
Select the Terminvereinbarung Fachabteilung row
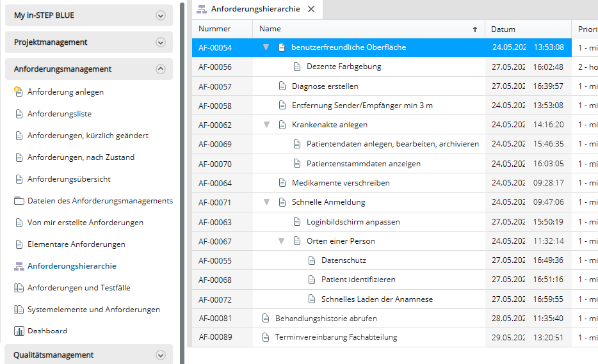(336, 337)
